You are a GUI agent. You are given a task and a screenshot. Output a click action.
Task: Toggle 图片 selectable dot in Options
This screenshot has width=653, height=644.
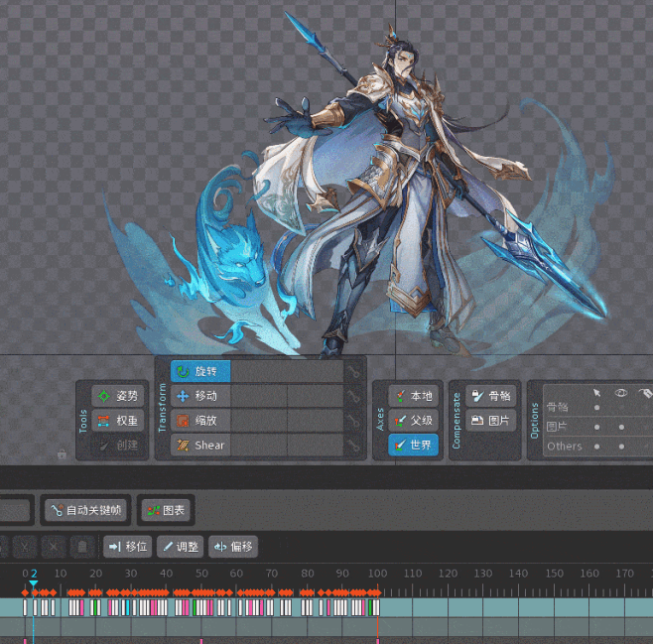coord(596,427)
